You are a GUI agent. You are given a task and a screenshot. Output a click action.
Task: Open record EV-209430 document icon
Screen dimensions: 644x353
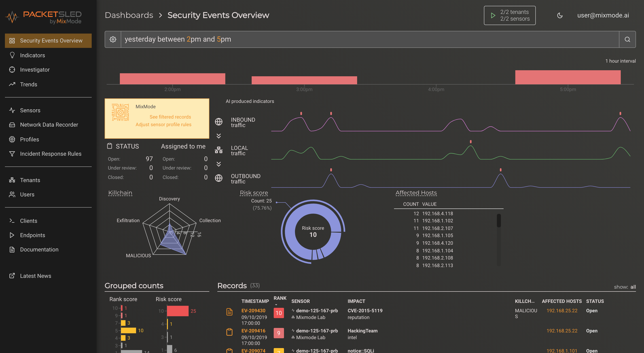(x=229, y=312)
